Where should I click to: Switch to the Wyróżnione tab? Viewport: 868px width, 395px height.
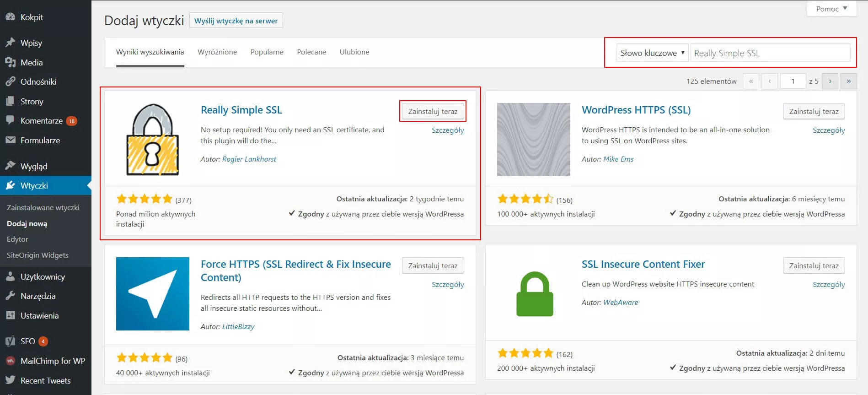point(217,52)
